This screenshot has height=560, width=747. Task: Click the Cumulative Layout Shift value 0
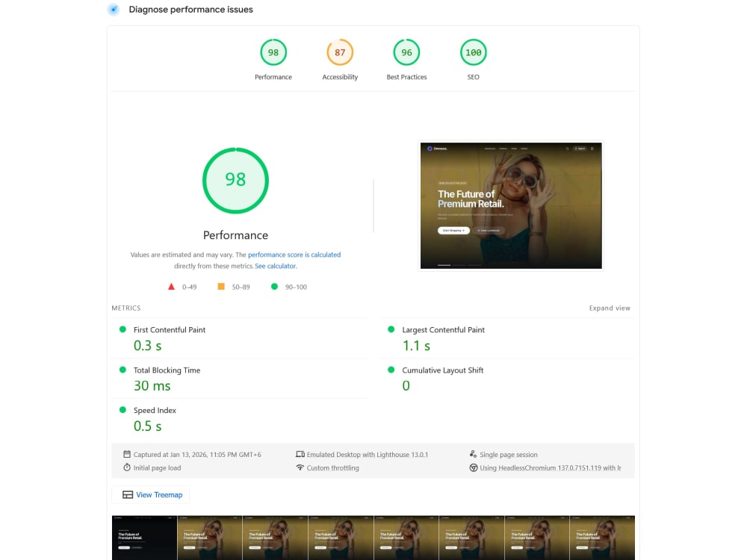pos(406,386)
